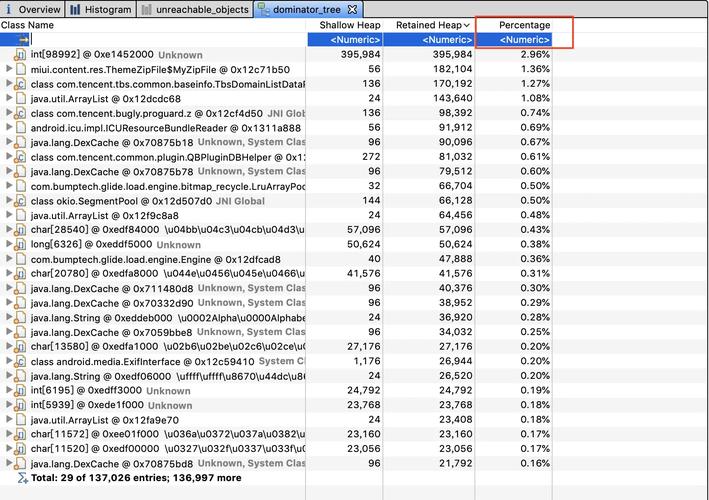Viewport: 709px width, 500px height.
Task: Open the Overview tab
Action: 32,9
